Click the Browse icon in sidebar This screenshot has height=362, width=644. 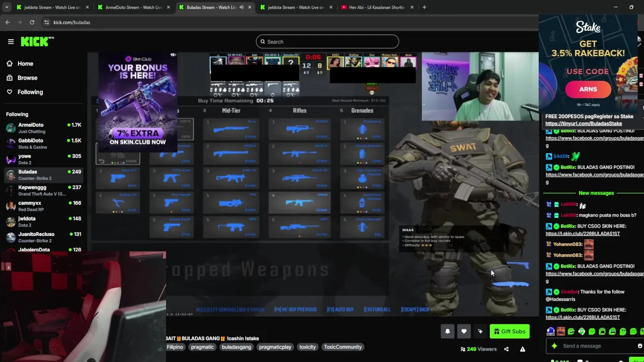(10, 78)
